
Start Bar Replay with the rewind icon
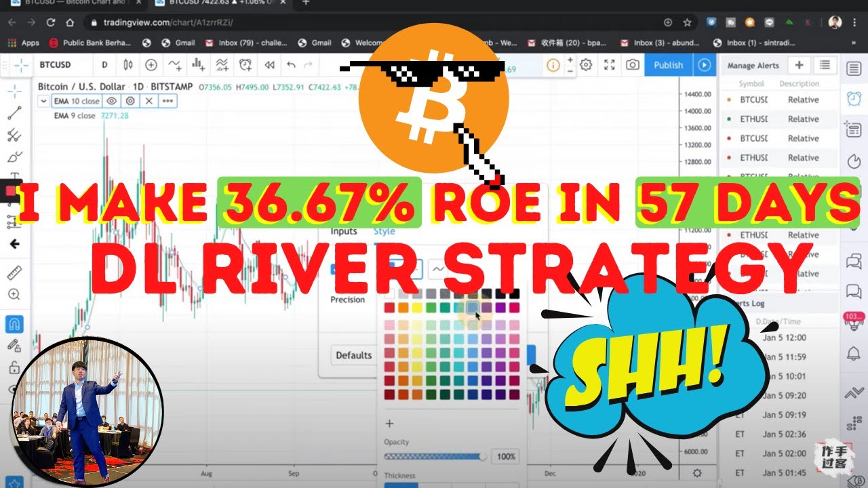tap(269, 65)
